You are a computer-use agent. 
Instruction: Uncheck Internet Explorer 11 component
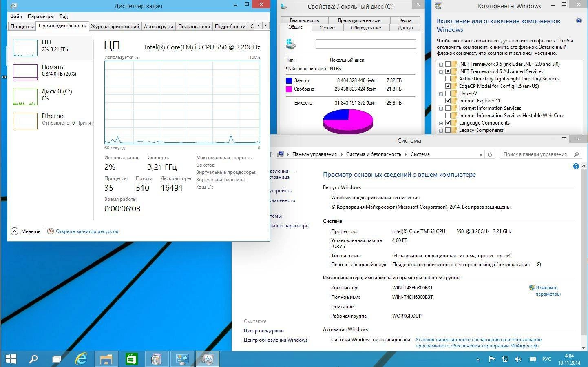[448, 101]
